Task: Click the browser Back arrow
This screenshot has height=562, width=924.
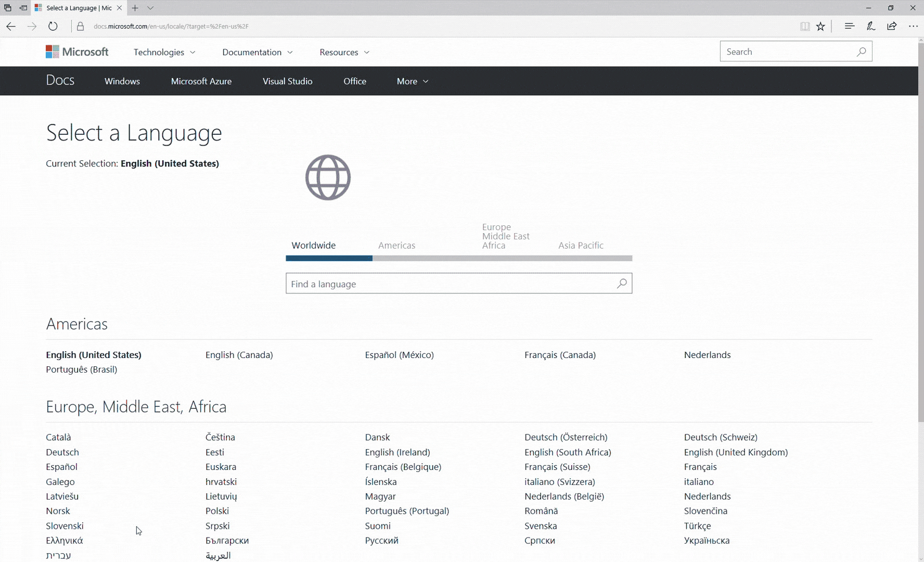Action: click(11, 26)
